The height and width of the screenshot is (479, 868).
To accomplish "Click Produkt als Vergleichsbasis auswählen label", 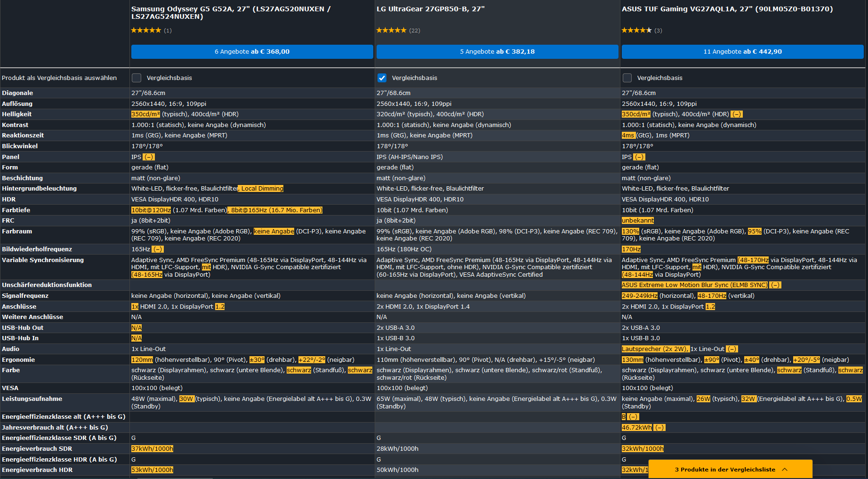I will click(59, 78).
